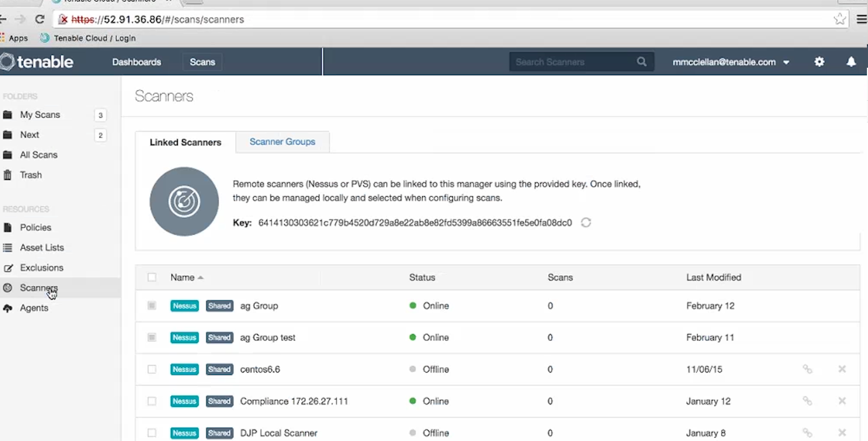Click the Next folder icon
This screenshot has height=441, width=868.
(x=8, y=135)
